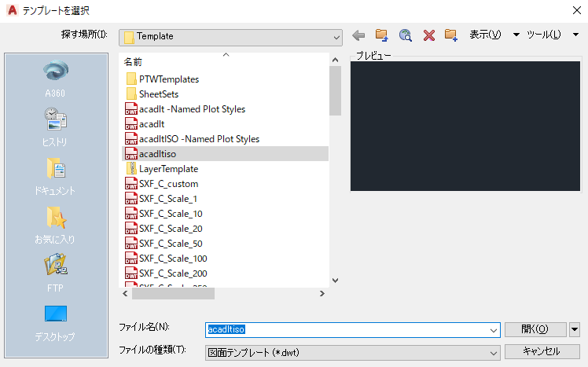This screenshot has width=588, height=367.
Task: Select the SXF_C_Scale_50 template
Action: click(x=171, y=244)
